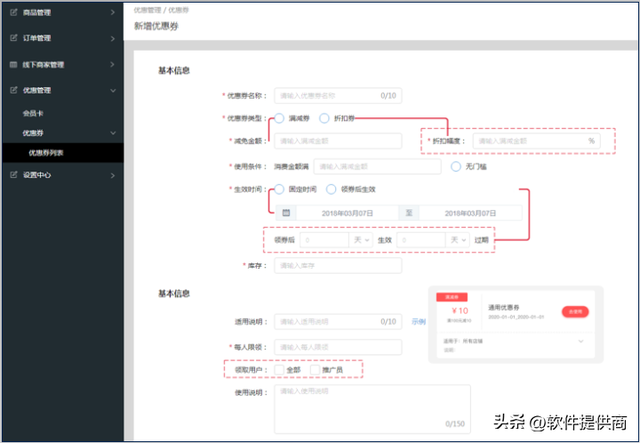This screenshot has height=443, width=640.
Task: Focus the 每人限领 input field
Action: tap(338, 347)
